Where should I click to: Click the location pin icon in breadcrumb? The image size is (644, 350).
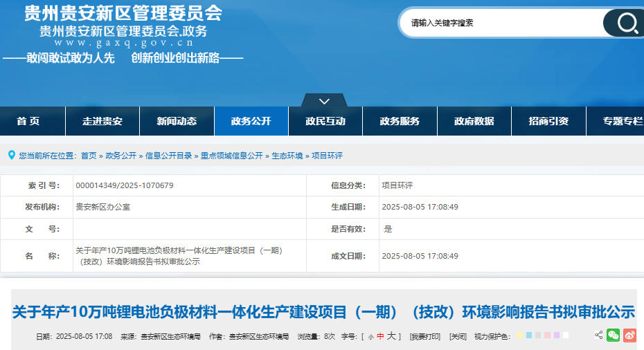(x=11, y=156)
